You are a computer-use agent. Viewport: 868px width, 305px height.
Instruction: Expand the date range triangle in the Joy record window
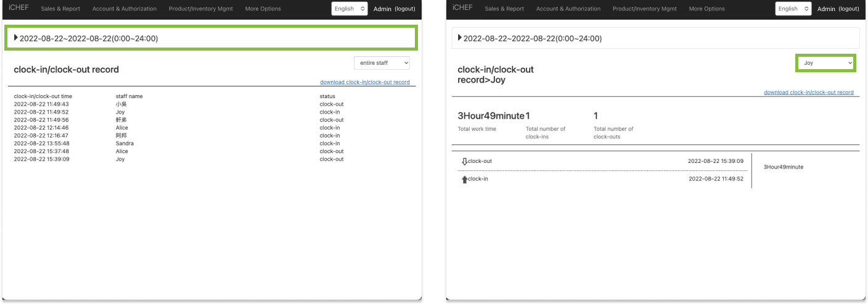(x=459, y=38)
